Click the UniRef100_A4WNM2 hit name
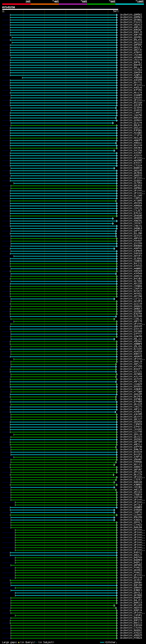The height and width of the screenshot is (644, 146). (x=131, y=268)
